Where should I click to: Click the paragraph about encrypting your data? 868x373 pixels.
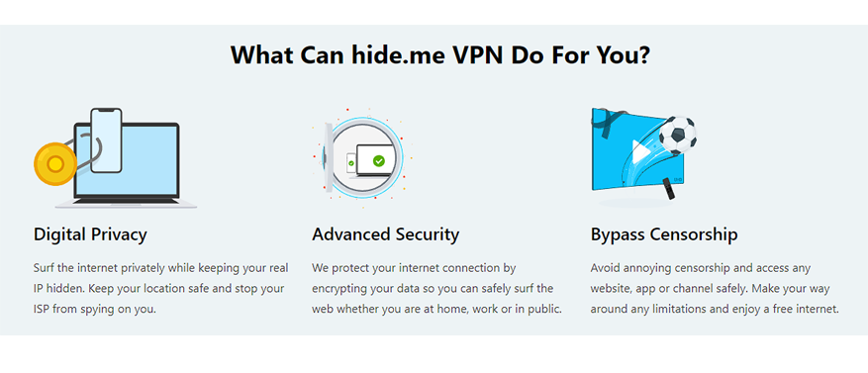coord(437,288)
